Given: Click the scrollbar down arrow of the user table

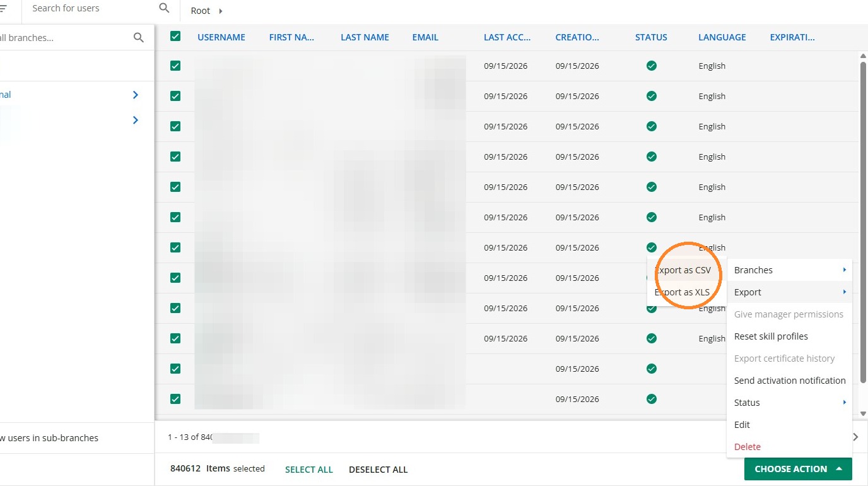Looking at the screenshot, I should click(x=863, y=414).
